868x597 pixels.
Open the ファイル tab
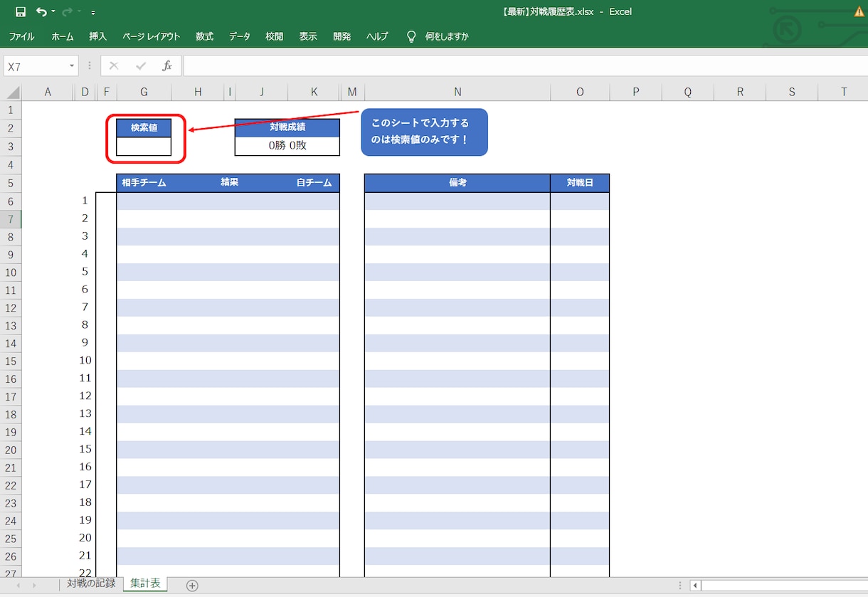pyautogui.click(x=21, y=36)
